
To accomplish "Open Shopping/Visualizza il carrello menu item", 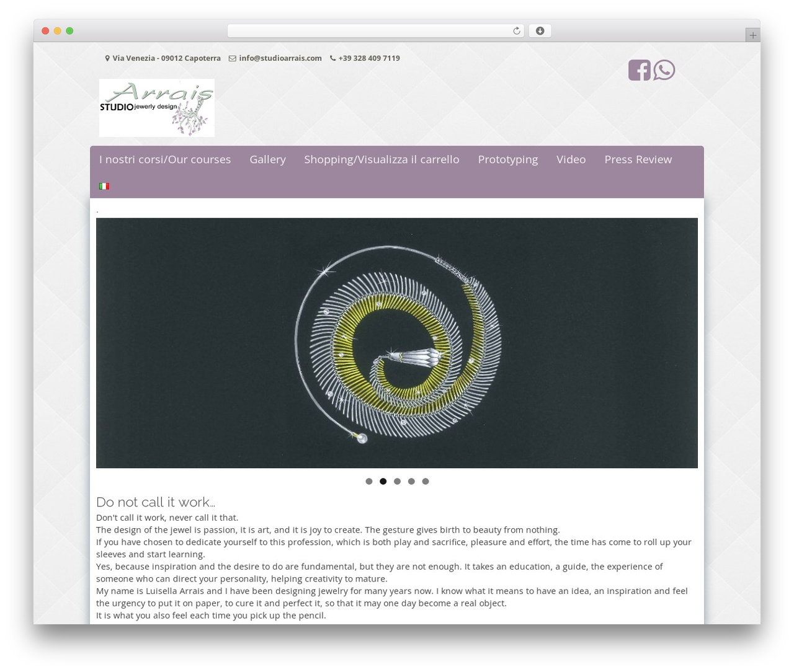I will [x=381, y=159].
